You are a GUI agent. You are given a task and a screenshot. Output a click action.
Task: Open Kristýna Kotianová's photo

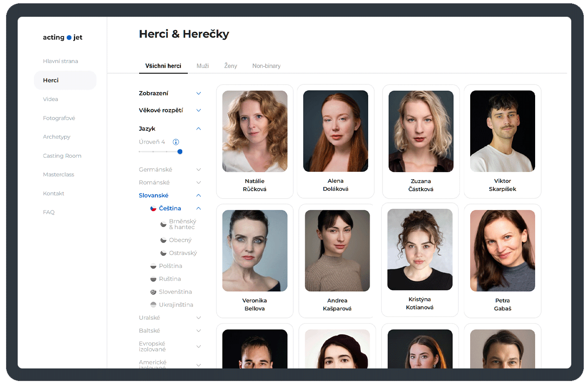(x=420, y=249)
